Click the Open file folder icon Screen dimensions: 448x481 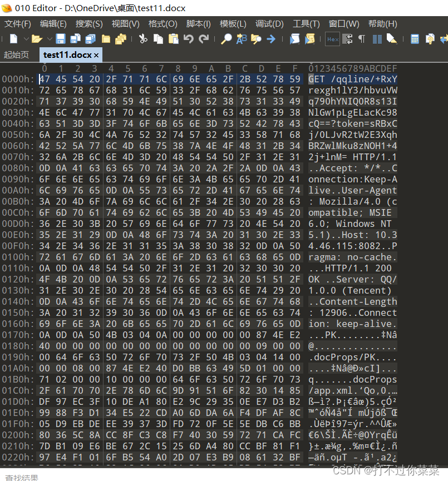[37, 39]
